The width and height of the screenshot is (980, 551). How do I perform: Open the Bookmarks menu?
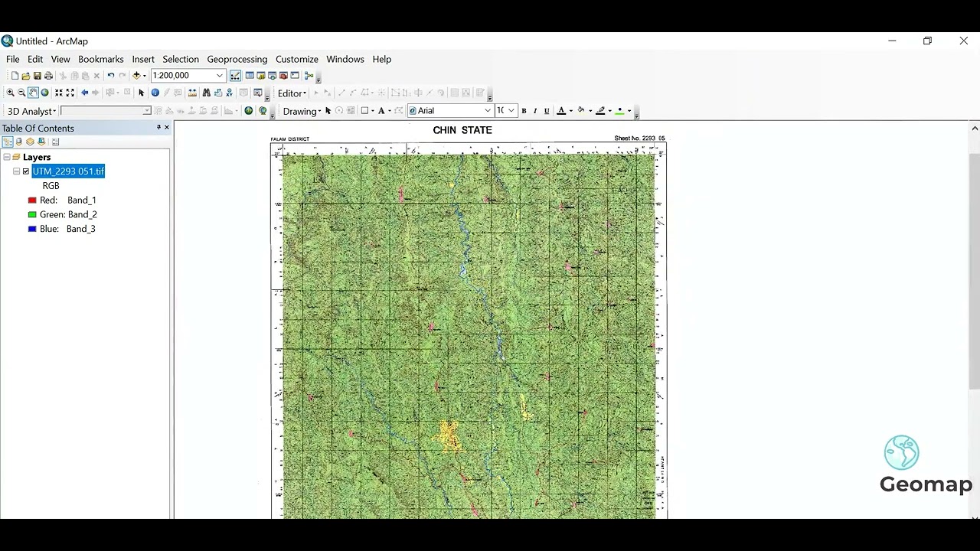click(x=101, y=59)
